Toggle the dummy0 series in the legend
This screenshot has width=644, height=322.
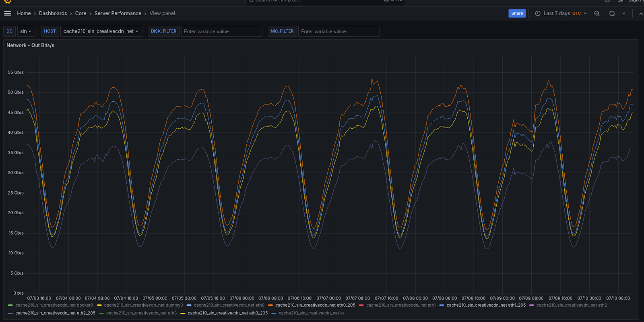click(143, 305)
